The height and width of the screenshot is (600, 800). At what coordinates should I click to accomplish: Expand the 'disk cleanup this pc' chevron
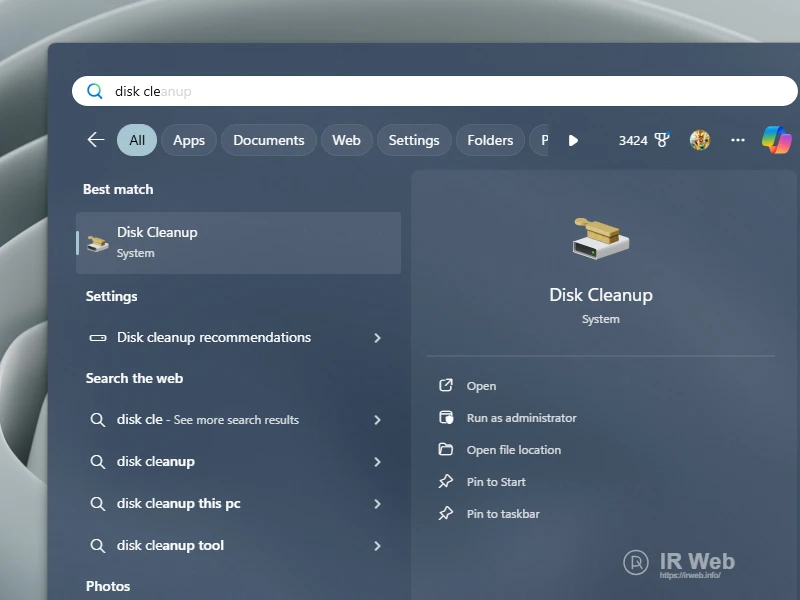[377, 504]
